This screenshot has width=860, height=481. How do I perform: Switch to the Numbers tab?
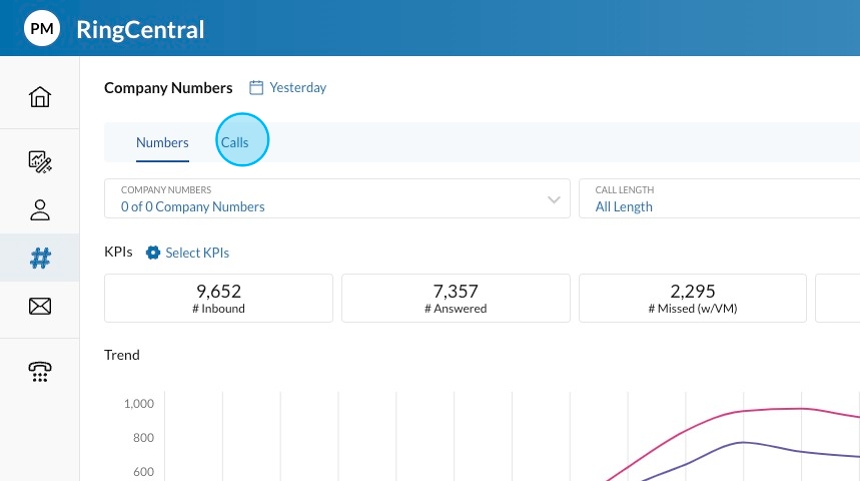(162, 143)
